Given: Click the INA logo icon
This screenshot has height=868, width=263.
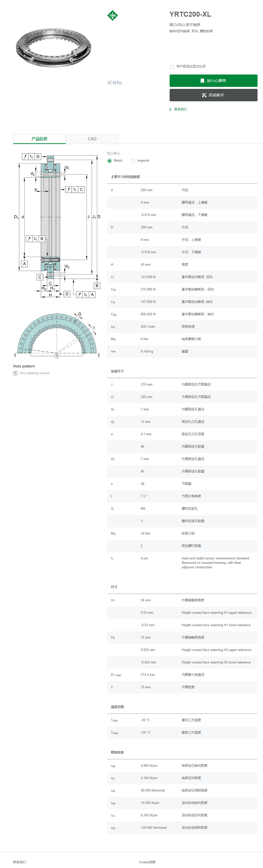Looking at the screenshot, I should (x=113, y=15).
